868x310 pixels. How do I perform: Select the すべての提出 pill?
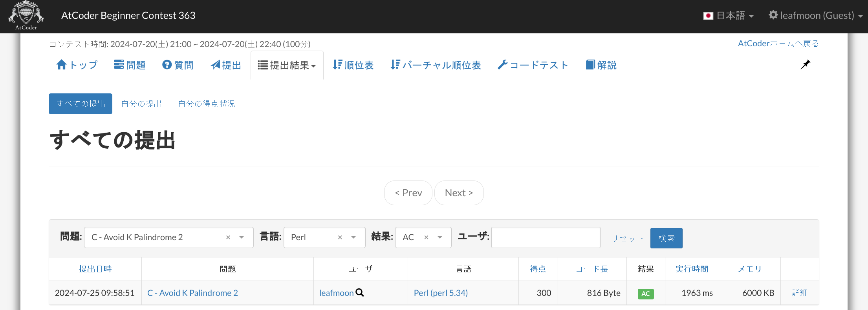(x=81, y=104)
